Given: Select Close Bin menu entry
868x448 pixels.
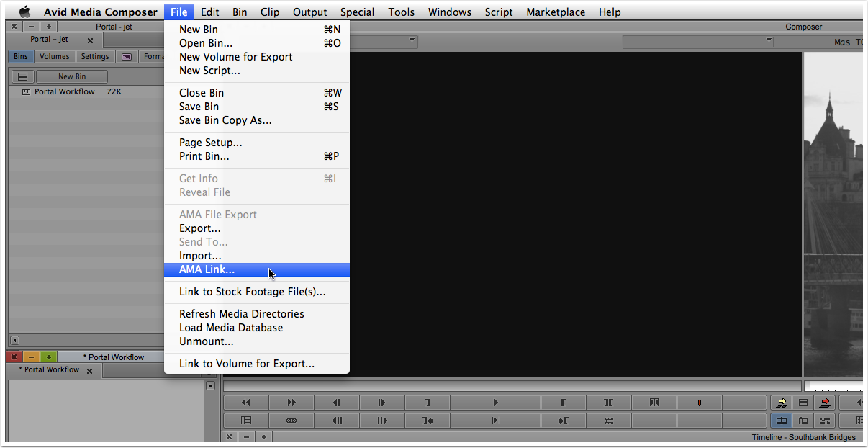Looking at the screenshot, I should pyautogui.click(x=257, y=93).
